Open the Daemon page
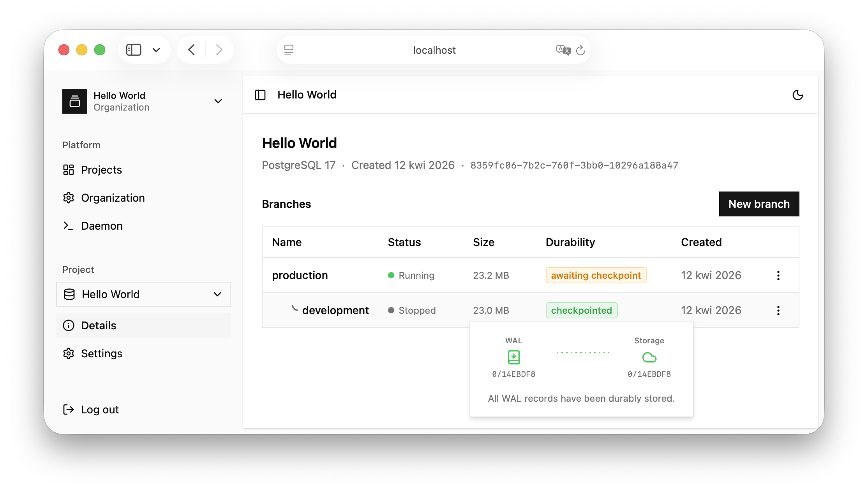Image resolution: width=868 pixels, height=492 pixels. click(x=143, y=226)
